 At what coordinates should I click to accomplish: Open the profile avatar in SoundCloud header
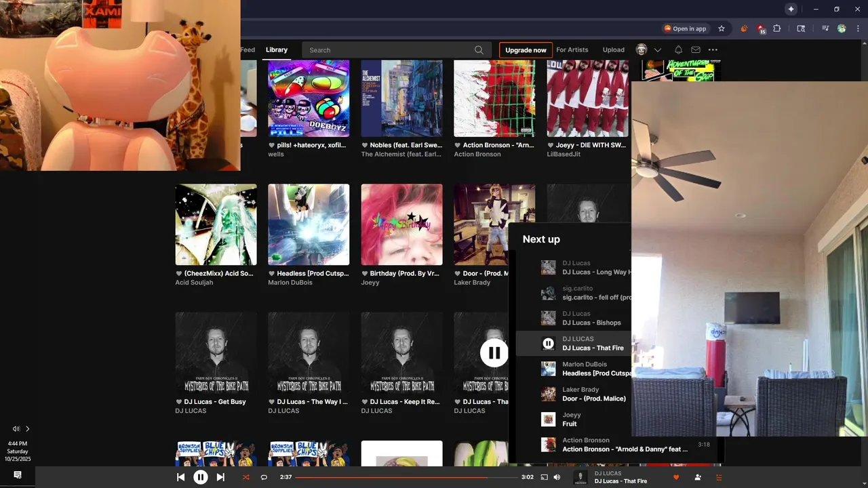(x=642, y=49)
